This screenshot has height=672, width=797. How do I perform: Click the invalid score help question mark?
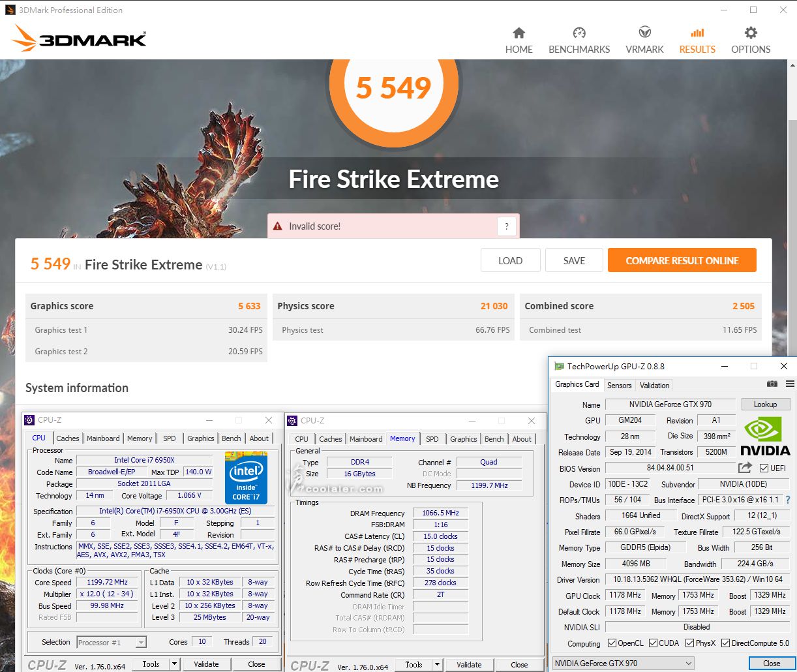(507, 226)
